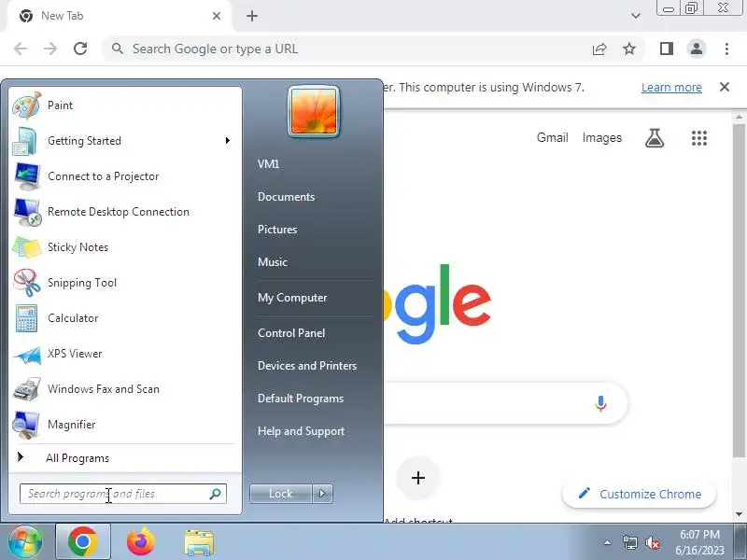
Task: Start Sticky Notes
Action: [125, 247]
